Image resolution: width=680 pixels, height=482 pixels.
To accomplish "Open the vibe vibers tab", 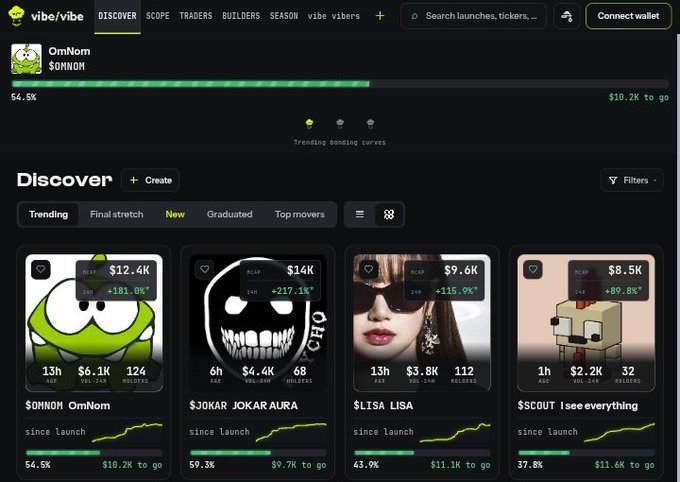I will point(333,16).
